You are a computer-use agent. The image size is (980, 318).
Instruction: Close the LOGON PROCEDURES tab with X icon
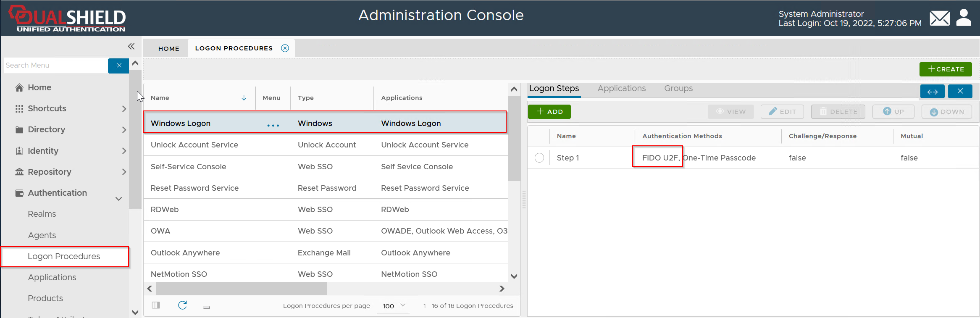(x=285, y=48)
